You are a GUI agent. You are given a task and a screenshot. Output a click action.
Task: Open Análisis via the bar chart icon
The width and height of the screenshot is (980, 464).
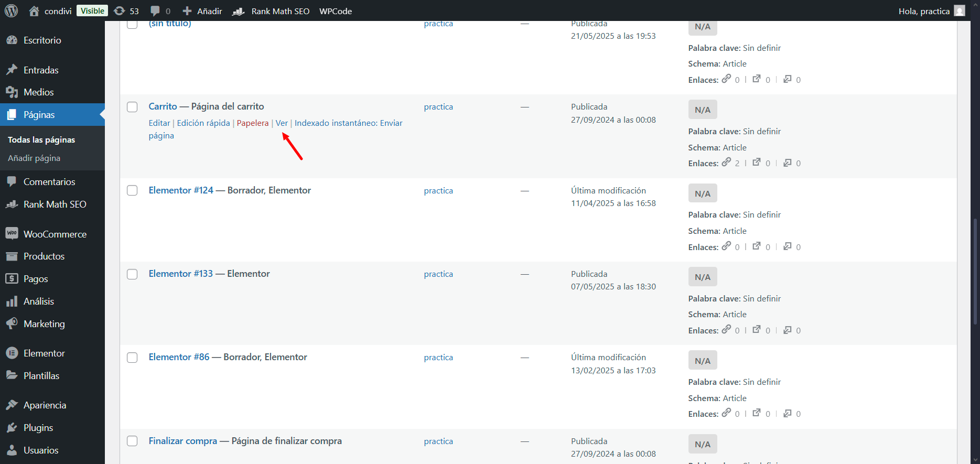(12, 301)
